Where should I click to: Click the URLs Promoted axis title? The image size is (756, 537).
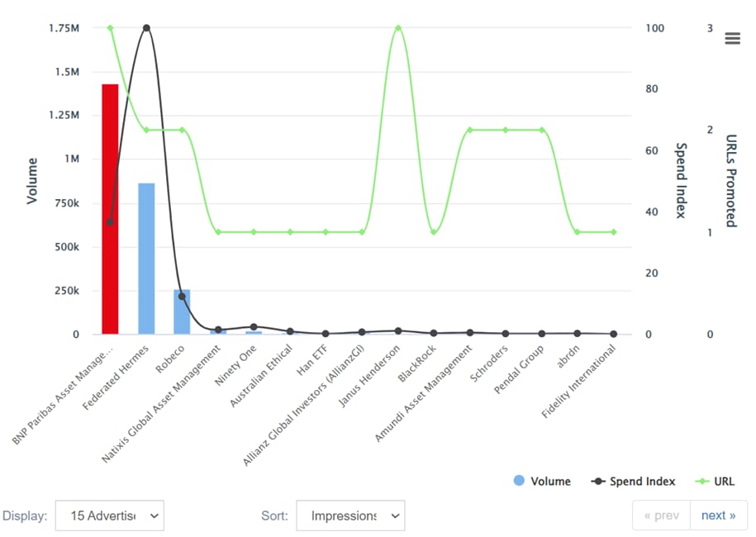coord(731,181)
